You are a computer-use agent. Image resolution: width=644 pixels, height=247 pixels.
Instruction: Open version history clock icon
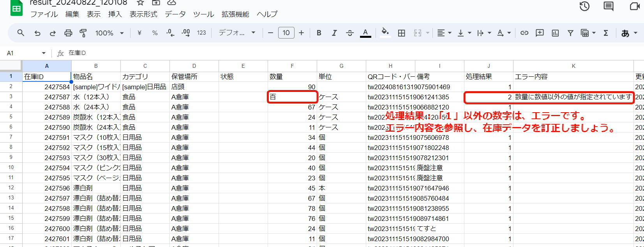(584, 6)
